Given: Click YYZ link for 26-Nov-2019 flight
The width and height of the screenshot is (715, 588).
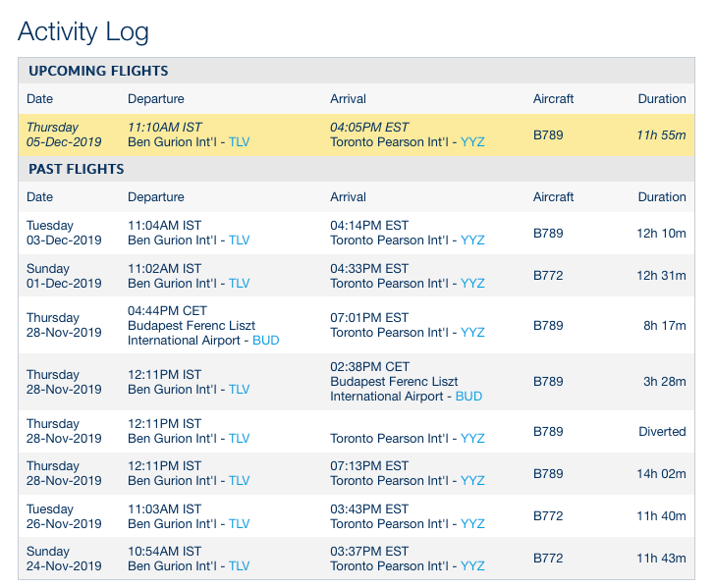Looking at the screenshot, I should tap(472, 524).
